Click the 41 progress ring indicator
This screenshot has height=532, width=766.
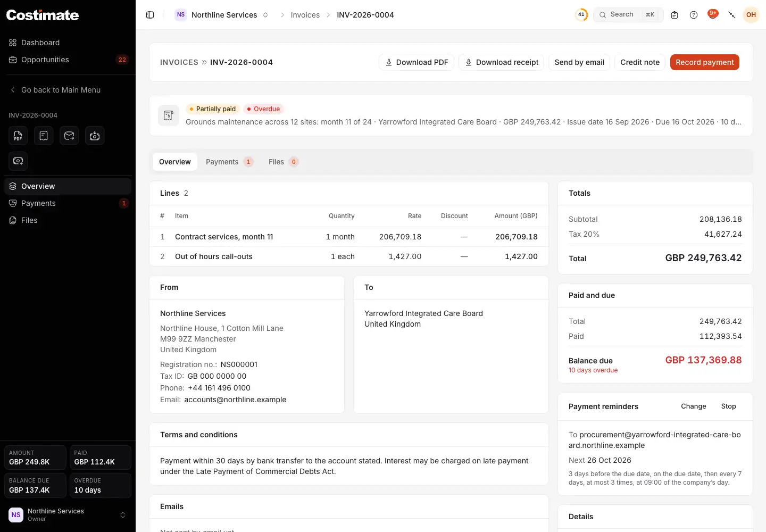[x=581, y=15]
